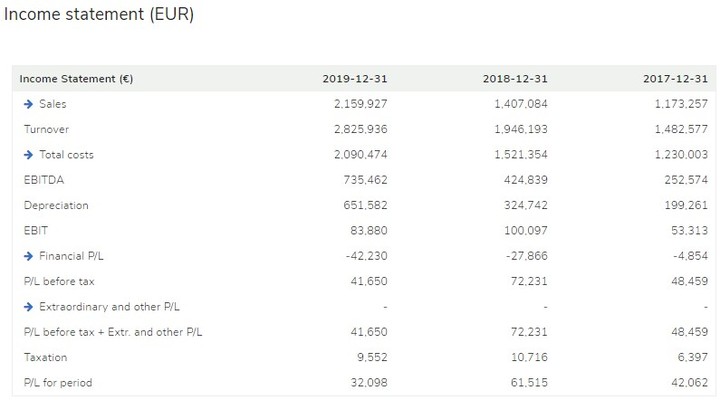Click the Income Statement (€) header cell
The height and width of the screenshot is (400, 720).
(x=76, y=79)
